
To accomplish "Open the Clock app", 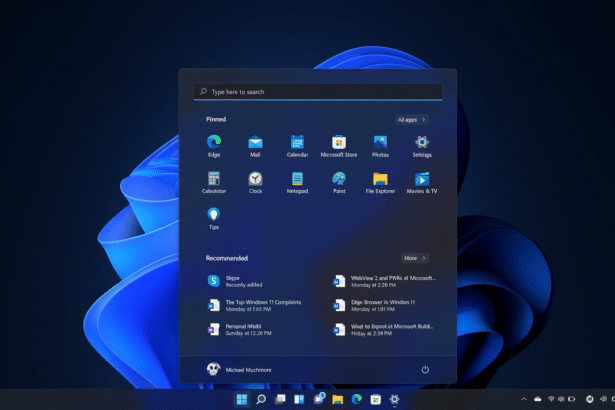I will (x=255, y=182).
